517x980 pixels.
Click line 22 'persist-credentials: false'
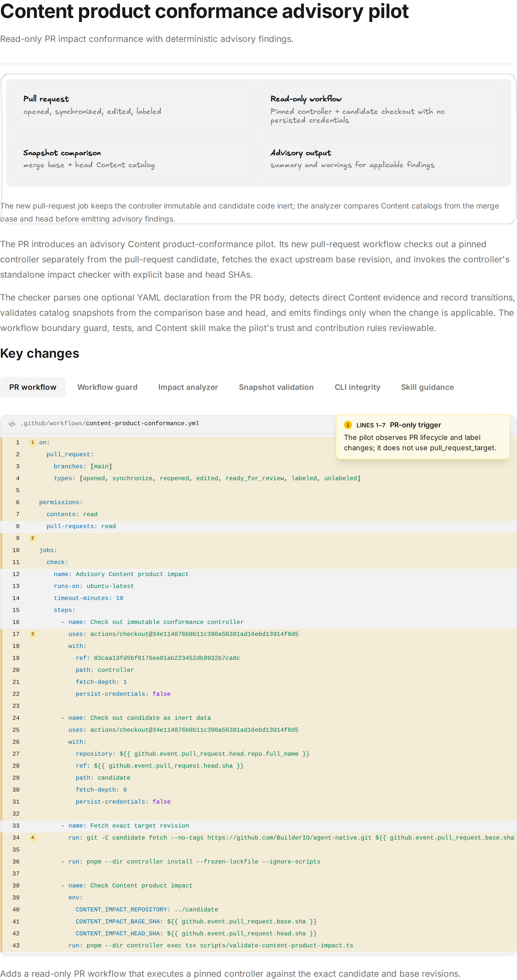click(x=123, y=694)
